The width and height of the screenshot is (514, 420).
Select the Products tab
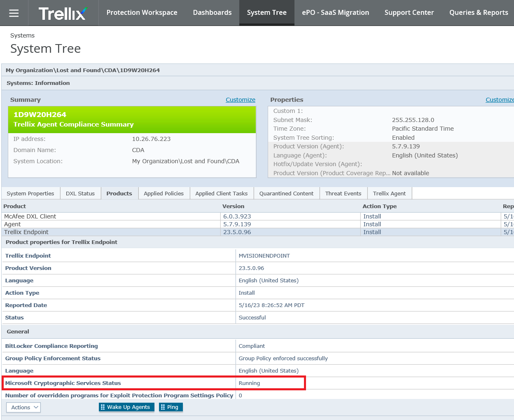point(119,193)
